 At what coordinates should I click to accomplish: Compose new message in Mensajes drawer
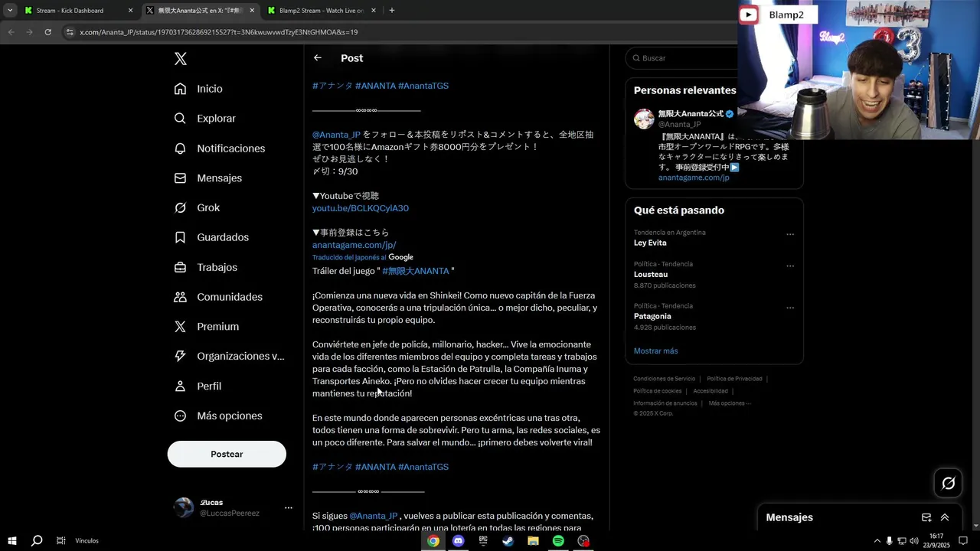(x=926, y=517)
